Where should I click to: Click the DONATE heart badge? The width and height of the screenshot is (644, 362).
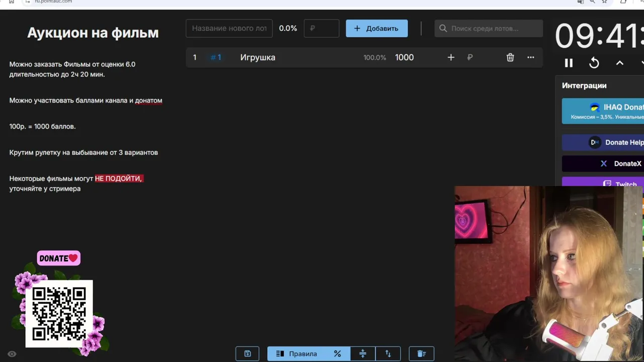tap(58, 258)
